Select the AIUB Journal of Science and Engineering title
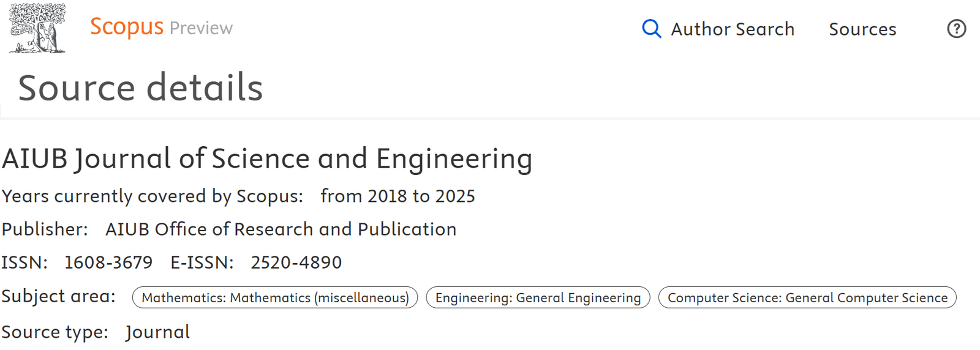This screenshot has height=350, width=980. coord(267,159)
